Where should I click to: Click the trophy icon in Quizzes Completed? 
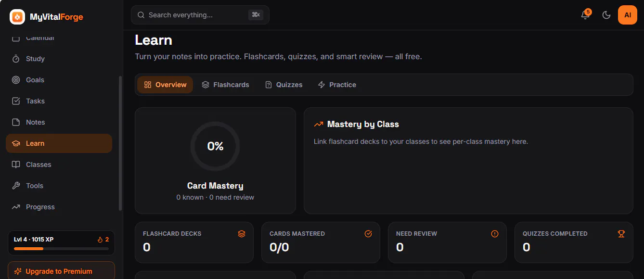[621, 234]
